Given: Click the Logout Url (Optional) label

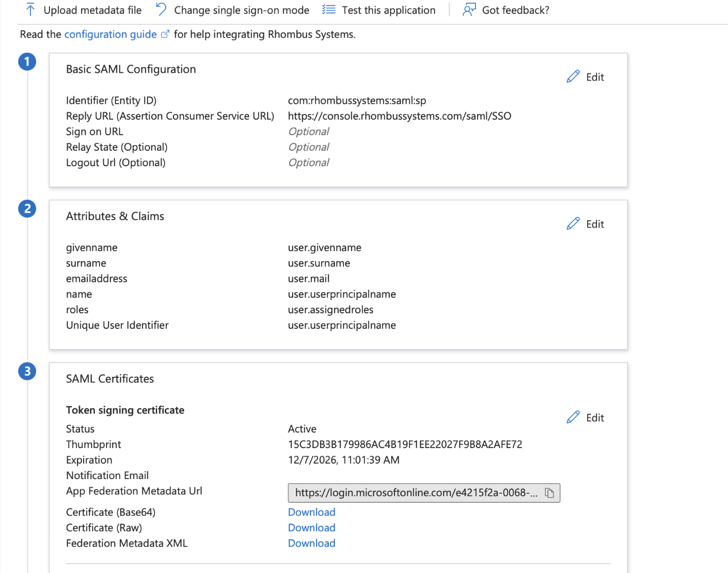Looking at the screenshot, I should [116, 163].
